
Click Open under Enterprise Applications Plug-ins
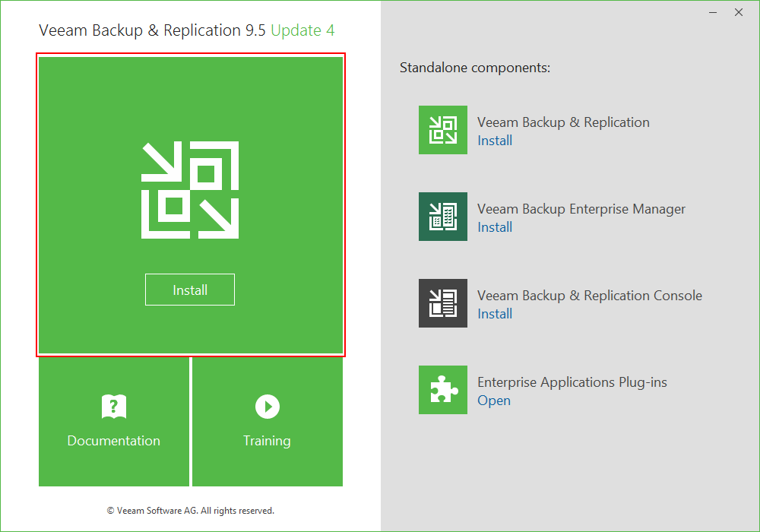tap(494, 401)
